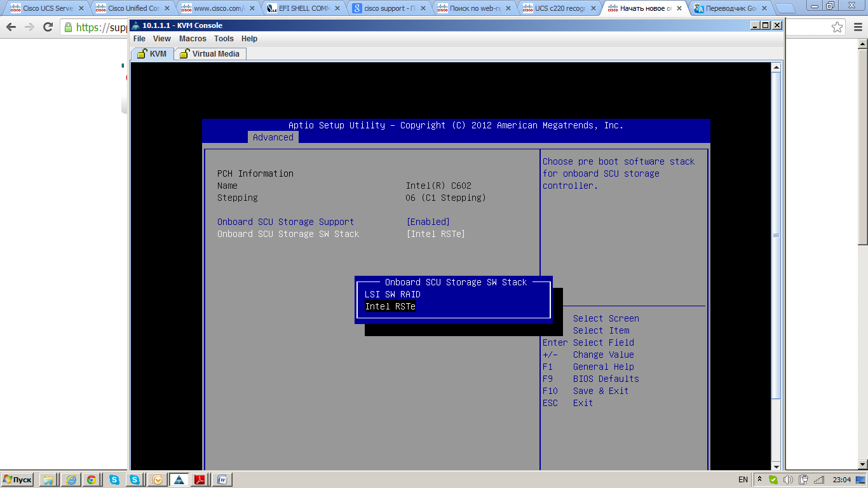Open the Chrome menu hamburger button

click(x=857, y=27)
